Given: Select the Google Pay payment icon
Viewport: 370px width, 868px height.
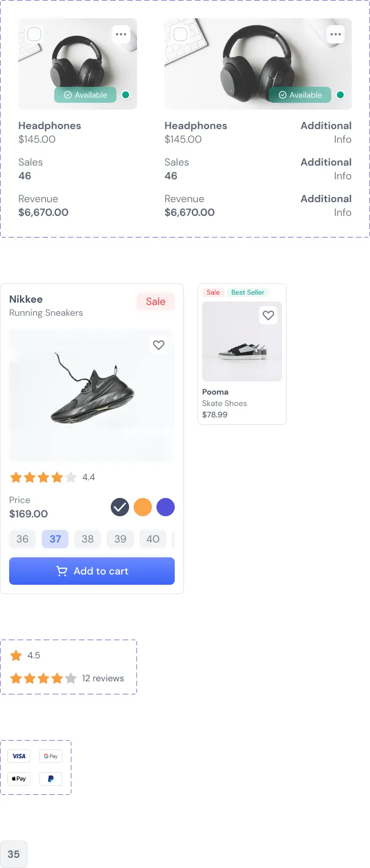Looking at the screenshot, I should 50,756.
